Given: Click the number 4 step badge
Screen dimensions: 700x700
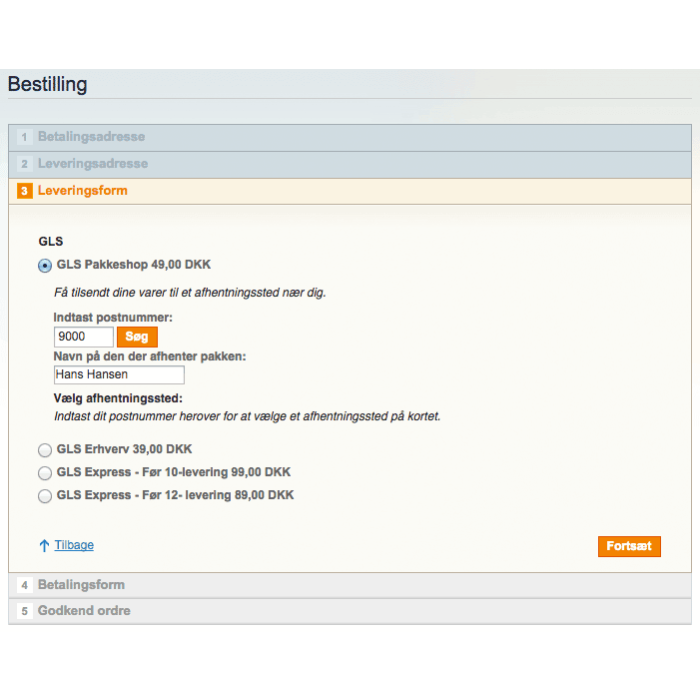Looking at the screenshot, I should click(x=25, y=585).
